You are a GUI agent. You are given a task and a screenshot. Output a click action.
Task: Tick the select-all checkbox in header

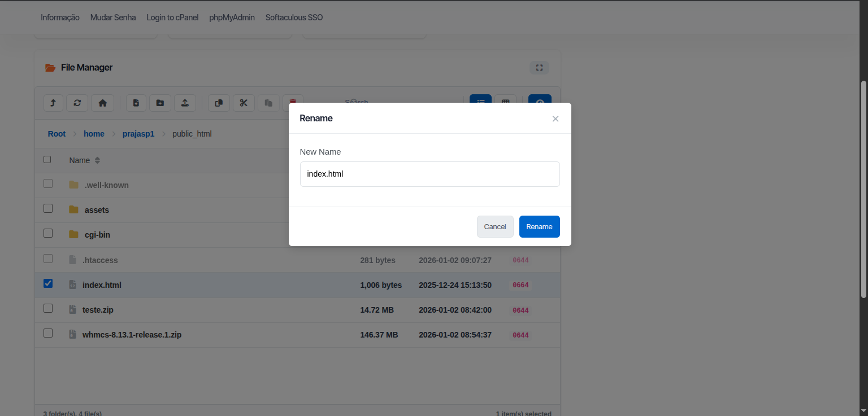tap(47, 160)
